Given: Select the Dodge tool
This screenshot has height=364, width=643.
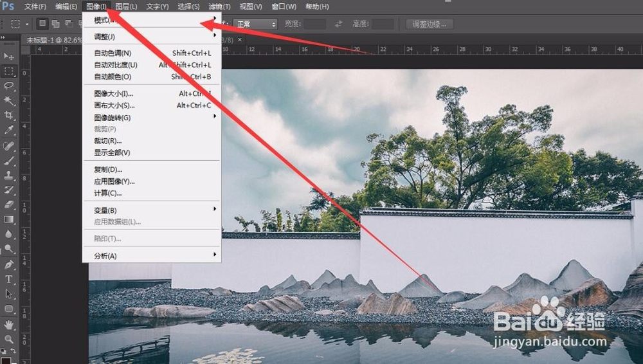Looking at the screenshot, I should tap(8, 249).
